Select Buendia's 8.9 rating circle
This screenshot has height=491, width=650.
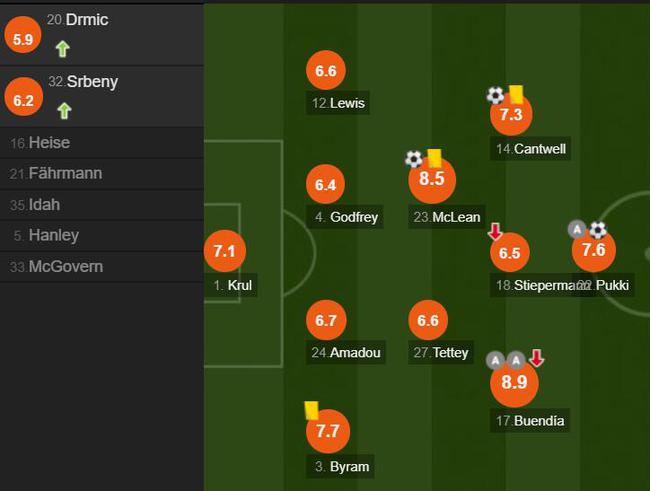[514, 382]
